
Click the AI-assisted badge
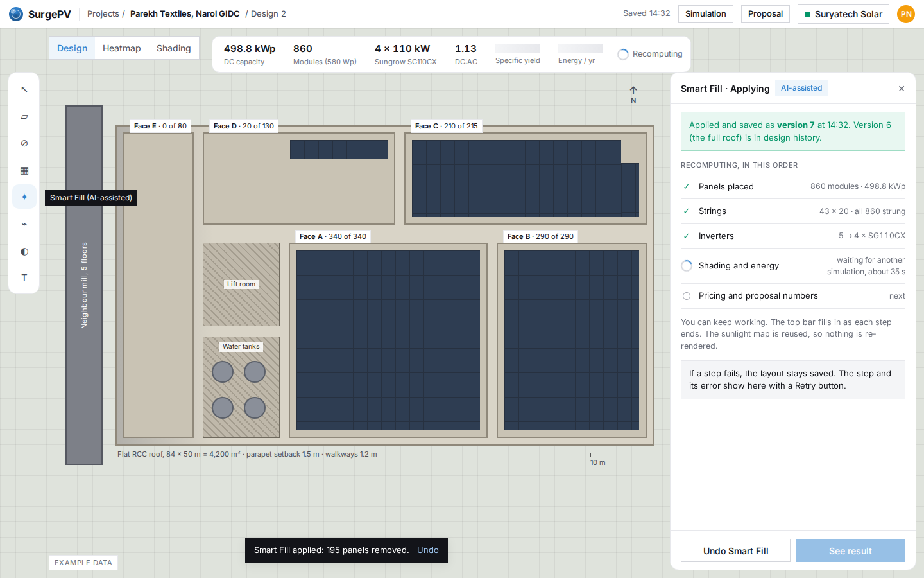pyautogui.click(x=801, y=88)
